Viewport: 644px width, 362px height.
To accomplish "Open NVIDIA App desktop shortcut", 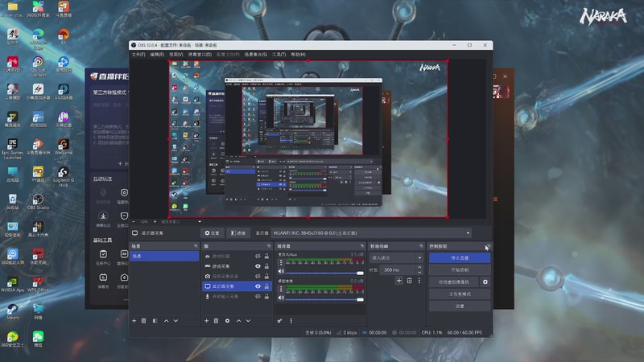I will [12, 285].
